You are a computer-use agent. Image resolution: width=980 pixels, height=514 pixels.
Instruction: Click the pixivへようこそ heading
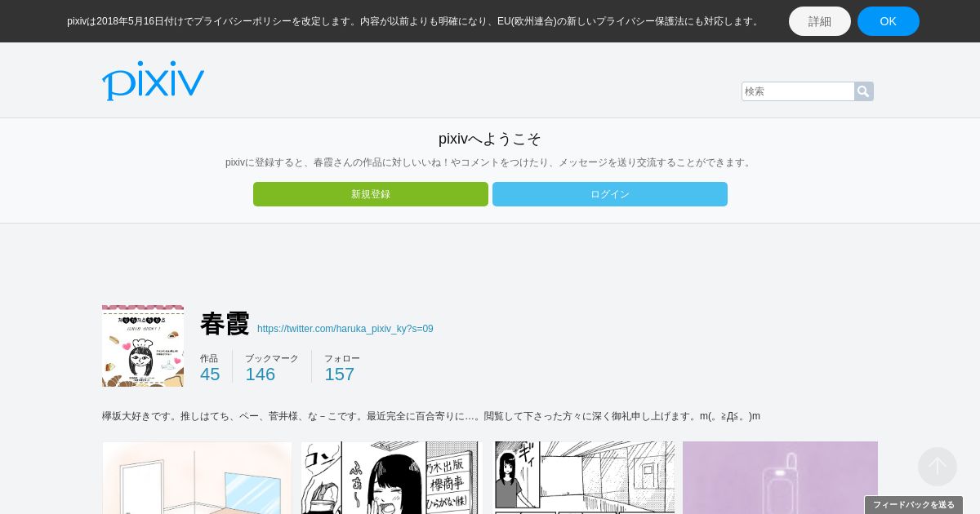[x=490, y=139]
